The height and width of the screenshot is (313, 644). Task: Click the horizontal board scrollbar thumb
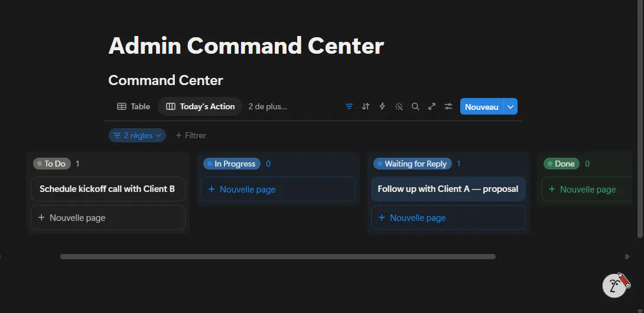[x=278, y=256]
